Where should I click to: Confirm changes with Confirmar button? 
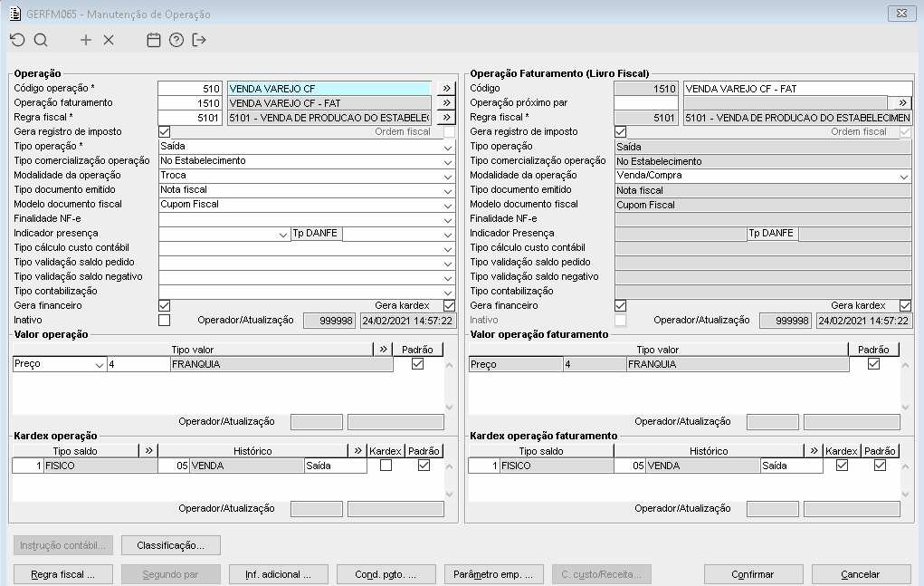(x=753, y=574)
